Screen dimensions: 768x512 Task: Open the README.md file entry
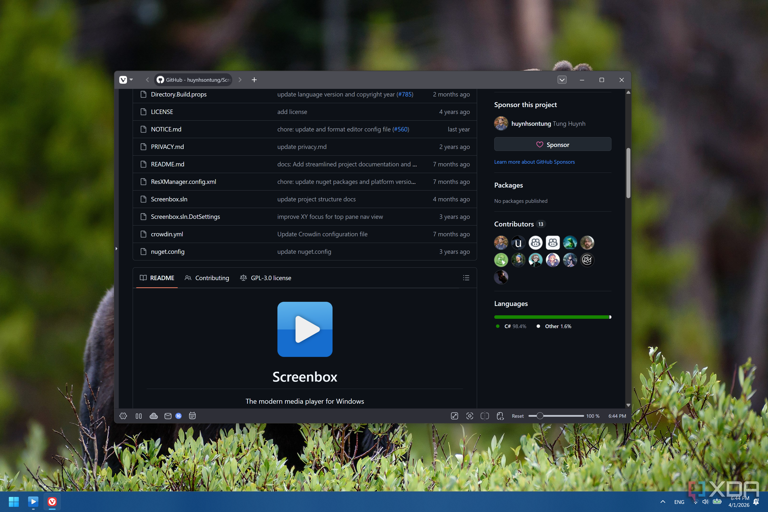[x=168, y=164]
